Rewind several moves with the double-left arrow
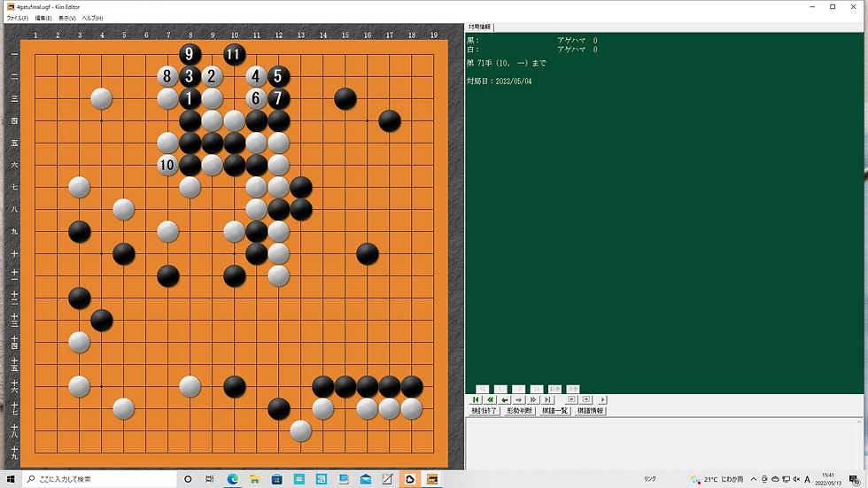This screenshot has width=868, height=488. [490, 399]
